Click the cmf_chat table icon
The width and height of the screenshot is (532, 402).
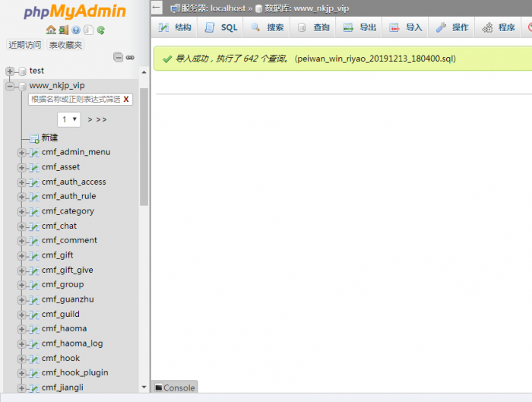[33, 226]
